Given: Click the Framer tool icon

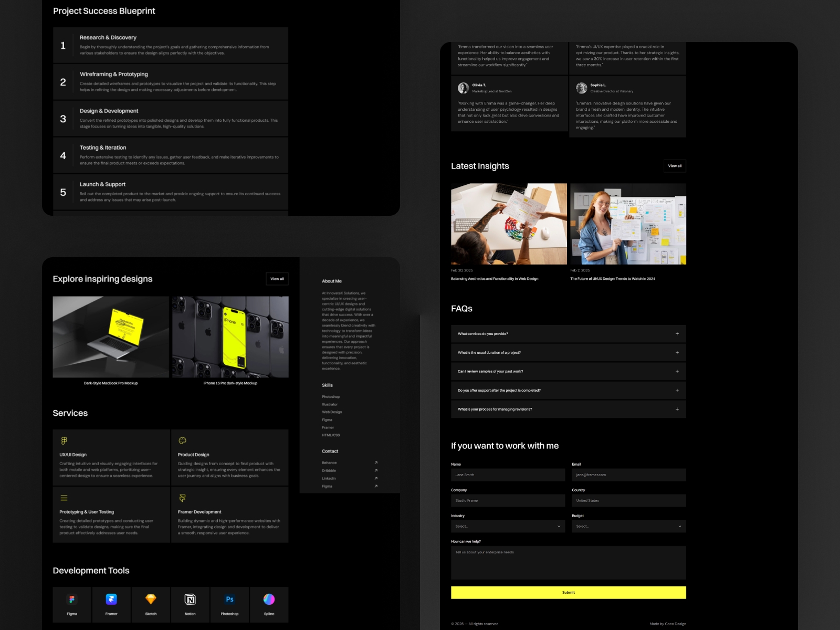Looking at the screenshot, I should pos(111,598).
